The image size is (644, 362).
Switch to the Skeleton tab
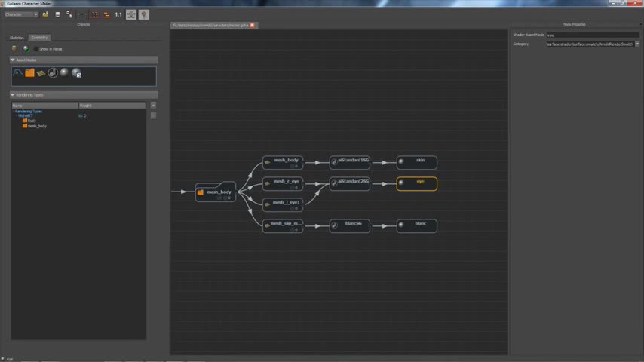(17, 38)
